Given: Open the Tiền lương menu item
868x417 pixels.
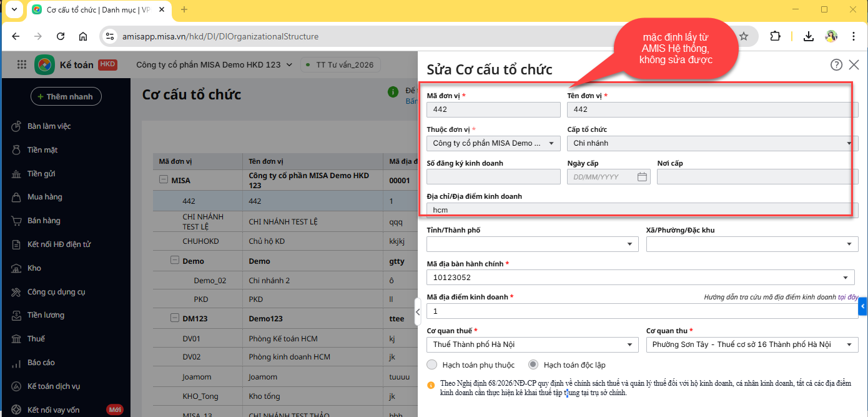Looking at the screenshot, I should pyautogui.click(x=46, y=315).
